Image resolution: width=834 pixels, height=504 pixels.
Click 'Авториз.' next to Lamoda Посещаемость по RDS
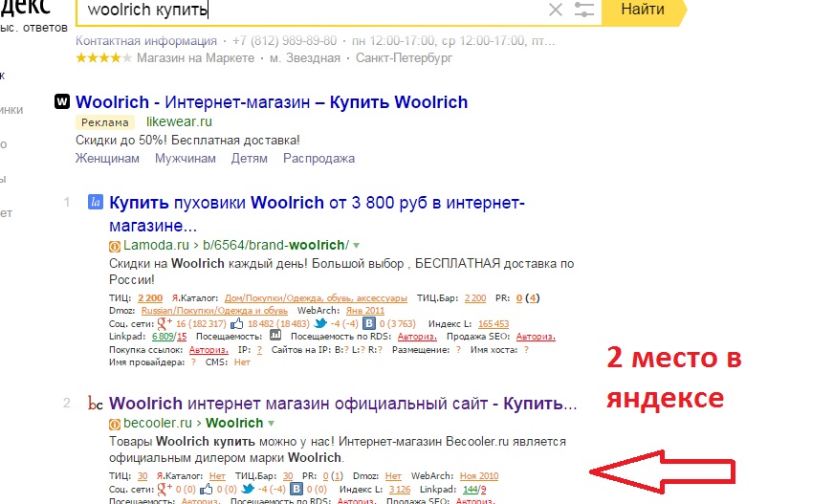point(417,337)
